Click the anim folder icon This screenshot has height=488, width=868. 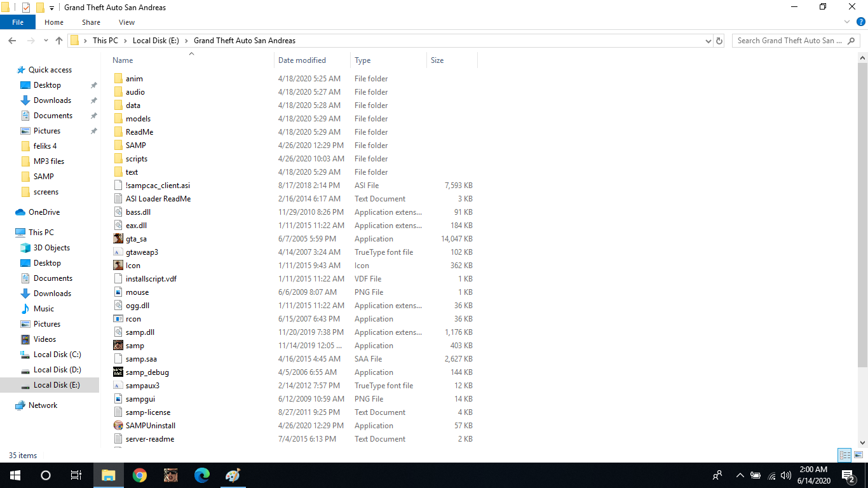(118, 79)
